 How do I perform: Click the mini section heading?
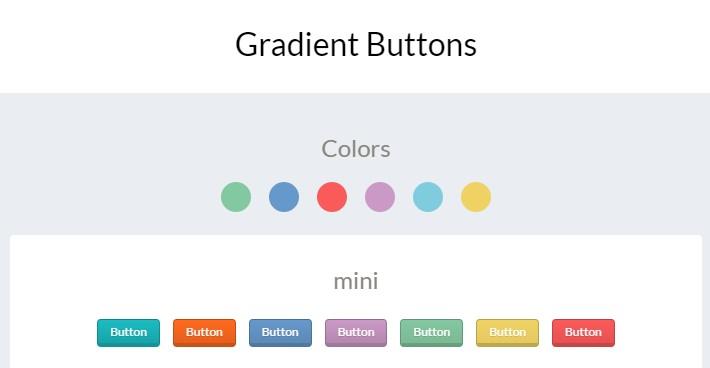pyautogui.click(x=356, y=281)
